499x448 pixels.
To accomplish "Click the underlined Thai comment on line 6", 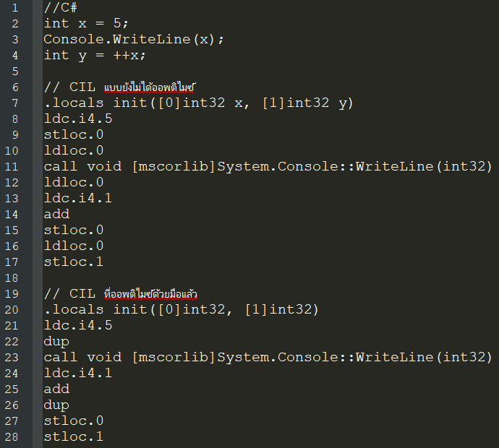I will [149, 88].
